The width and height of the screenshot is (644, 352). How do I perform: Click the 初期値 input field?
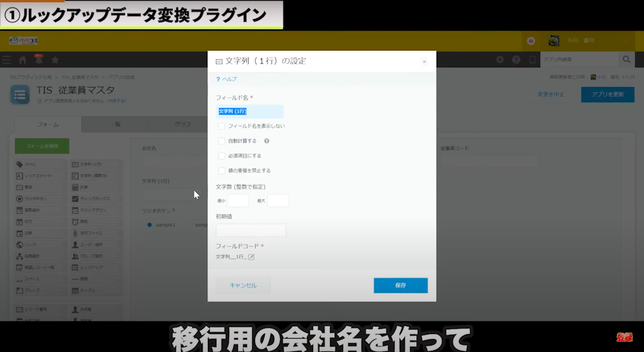251,230
